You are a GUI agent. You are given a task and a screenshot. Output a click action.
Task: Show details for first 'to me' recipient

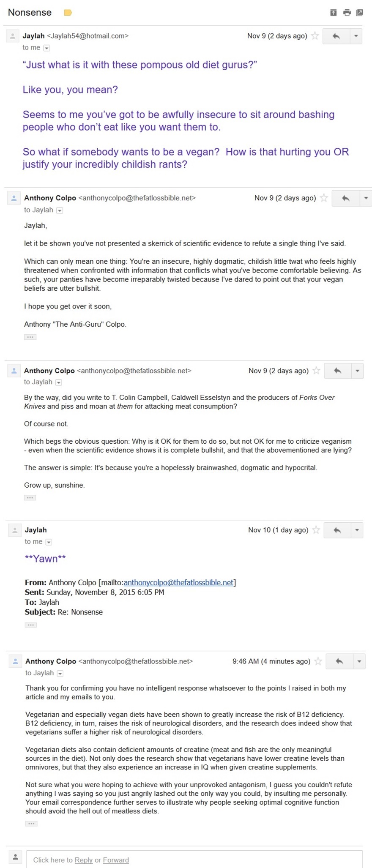[x=47, y=48]
